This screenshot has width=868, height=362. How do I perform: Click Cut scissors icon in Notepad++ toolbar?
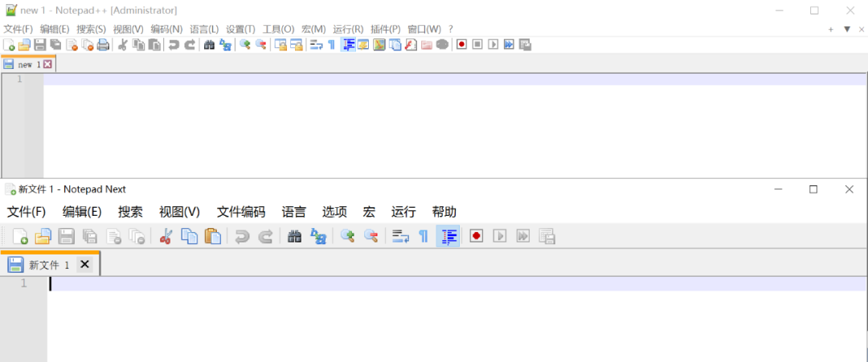(x=122, y=45)
